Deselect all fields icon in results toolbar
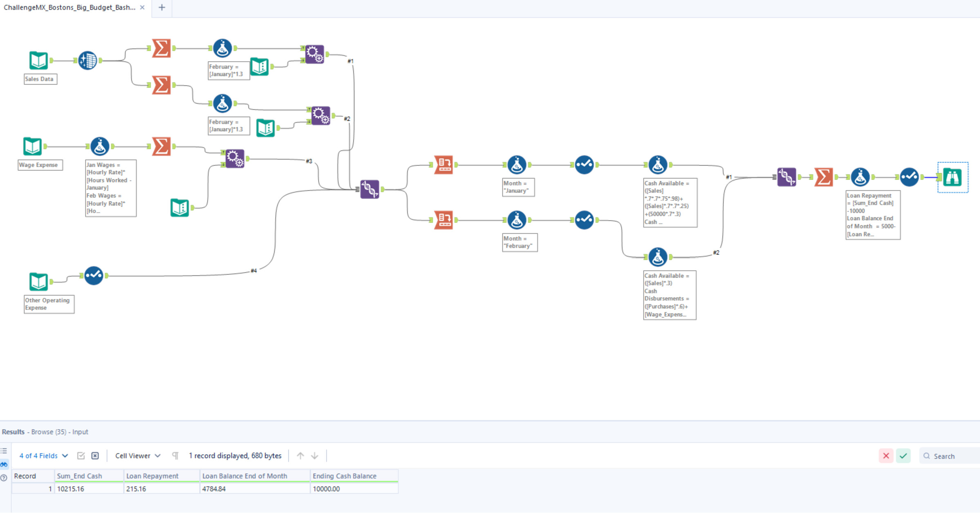 point(95,456)
